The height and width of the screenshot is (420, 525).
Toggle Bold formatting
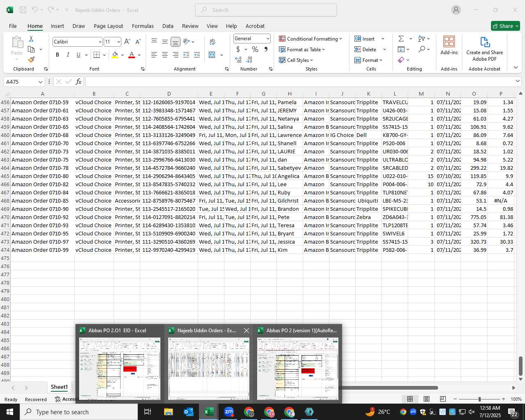pyautogui.click(x=57, y=55)
